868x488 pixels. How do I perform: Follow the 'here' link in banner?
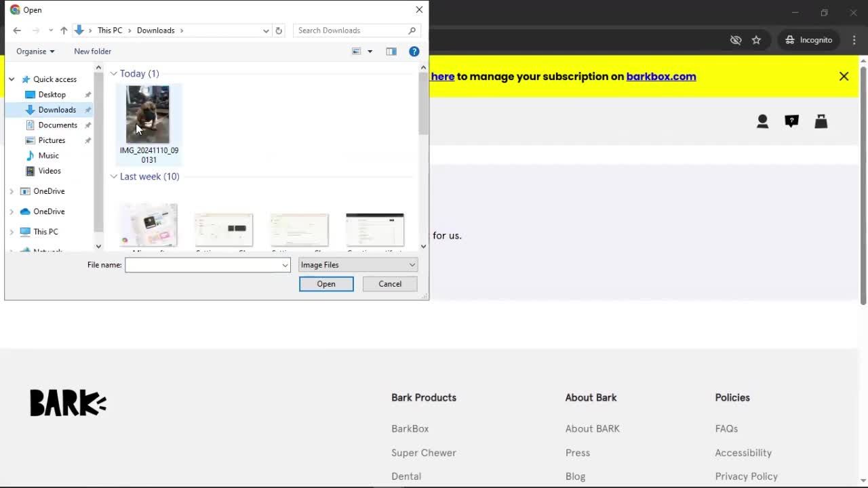(443, 77)
